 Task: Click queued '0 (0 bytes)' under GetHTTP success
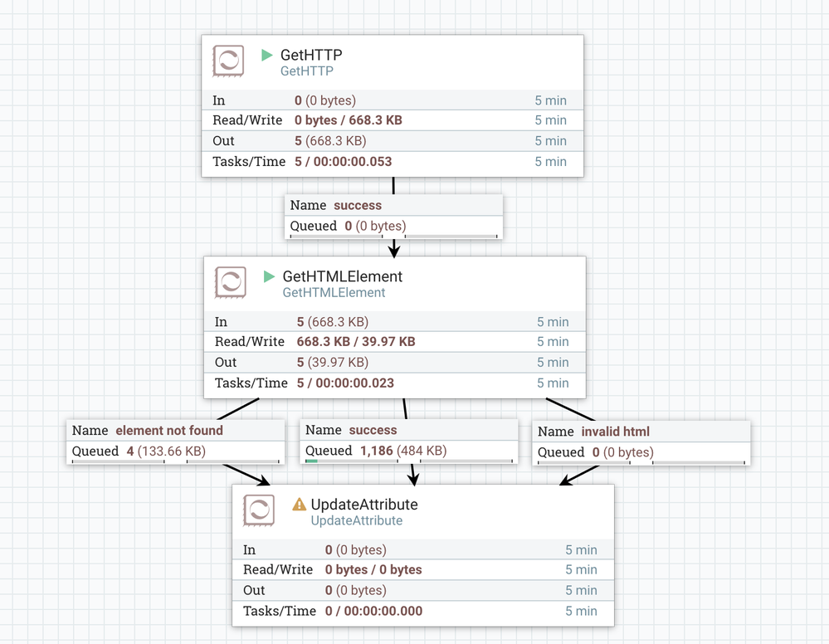pos(375,226)
